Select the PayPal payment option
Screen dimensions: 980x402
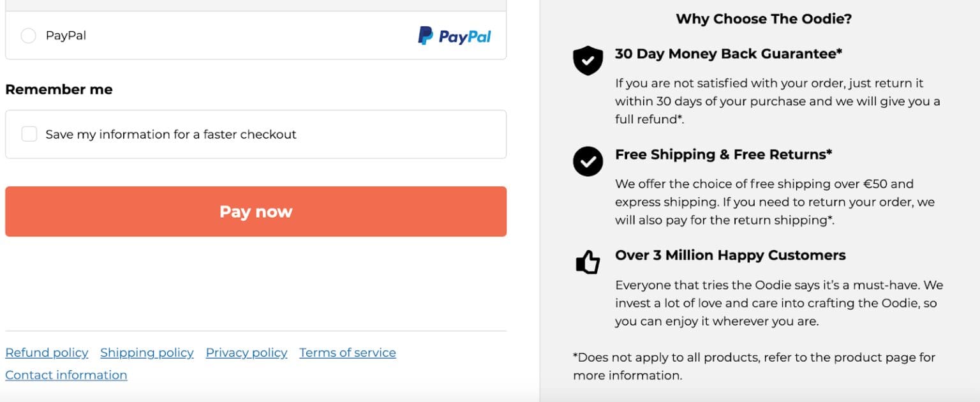(28, 36)
